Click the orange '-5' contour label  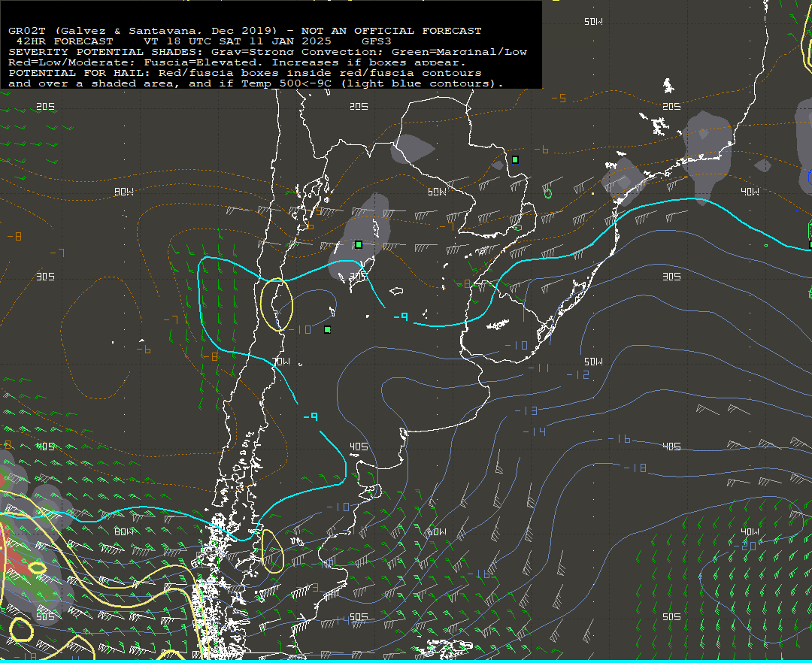pos(559,98)
